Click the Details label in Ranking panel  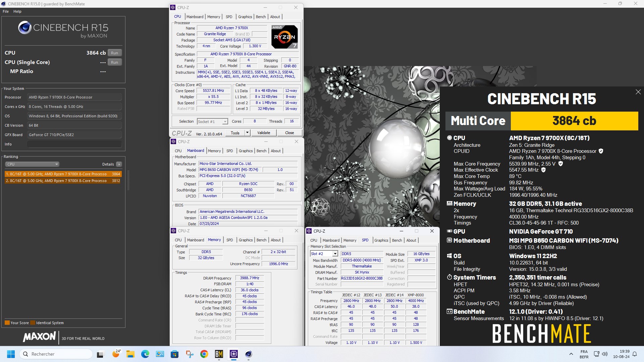click(108, 164)
